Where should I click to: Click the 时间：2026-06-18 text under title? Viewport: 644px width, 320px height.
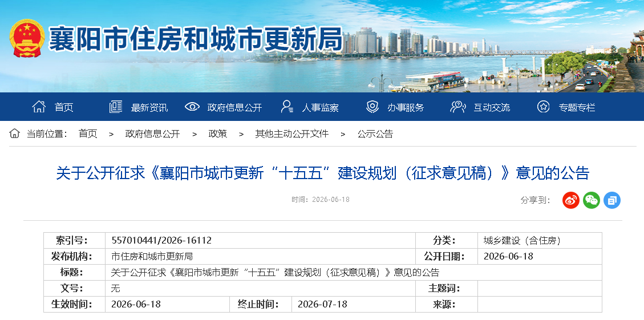click(321, 200)
